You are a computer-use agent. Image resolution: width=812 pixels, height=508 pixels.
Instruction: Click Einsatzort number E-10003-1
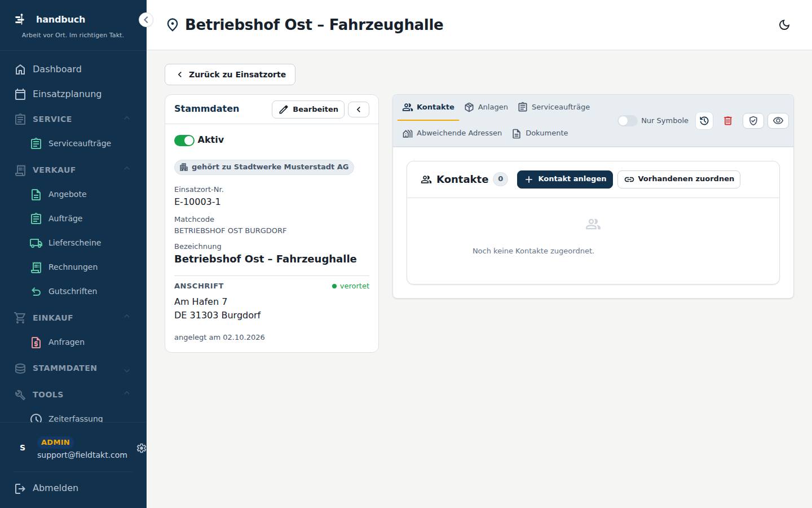197,202
